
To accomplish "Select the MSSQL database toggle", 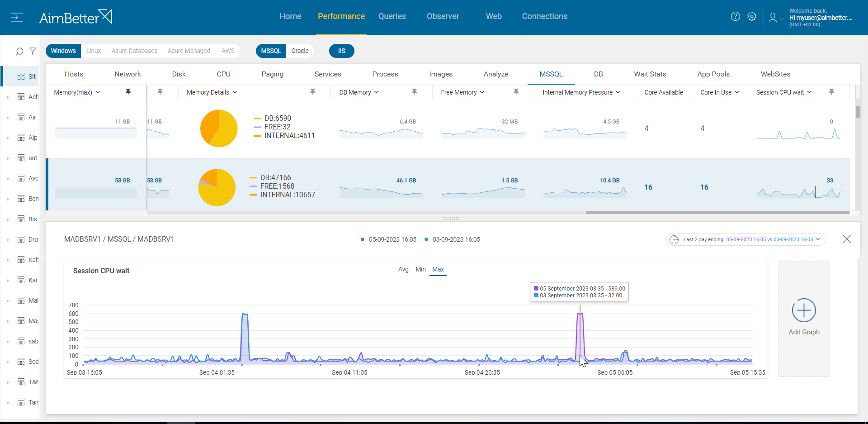I will point(271,51).
